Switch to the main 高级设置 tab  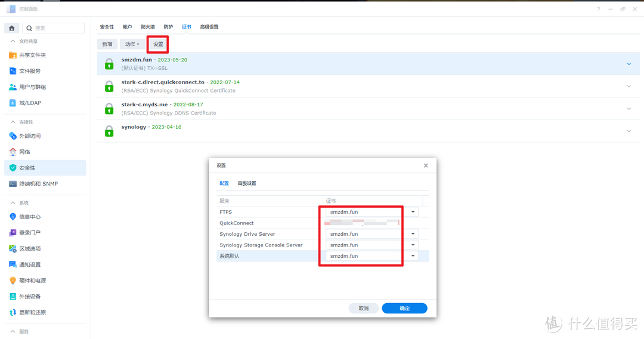coord(209,27)
